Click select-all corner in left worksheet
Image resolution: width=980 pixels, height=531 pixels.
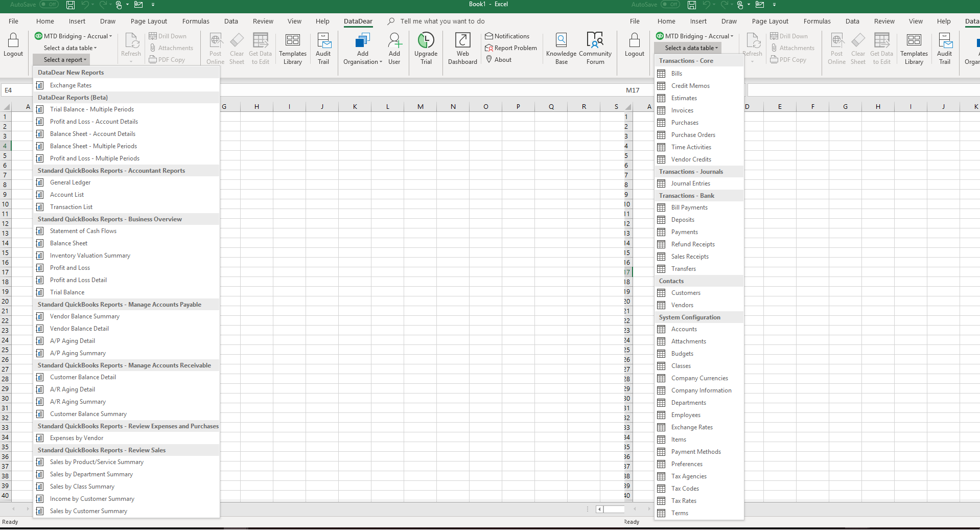pos(7,107)
